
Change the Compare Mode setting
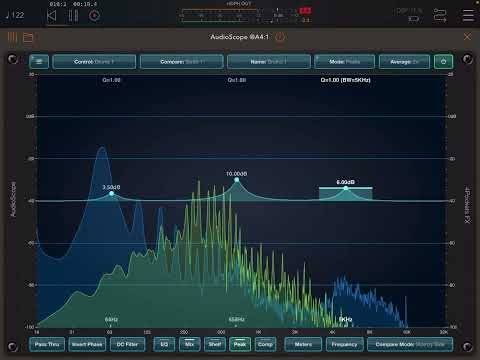410,344
